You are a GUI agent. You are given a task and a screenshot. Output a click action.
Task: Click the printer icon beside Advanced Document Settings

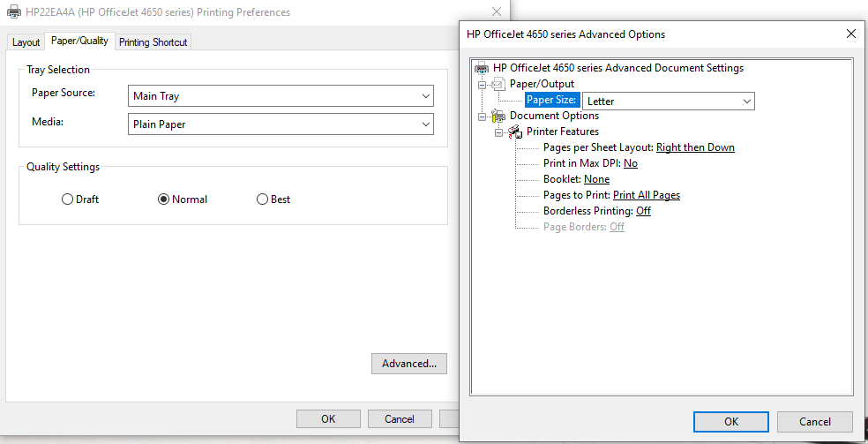coord(483,68)
